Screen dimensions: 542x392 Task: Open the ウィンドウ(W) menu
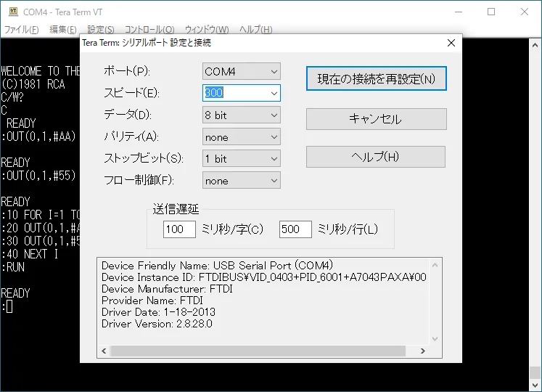point(207,30)
